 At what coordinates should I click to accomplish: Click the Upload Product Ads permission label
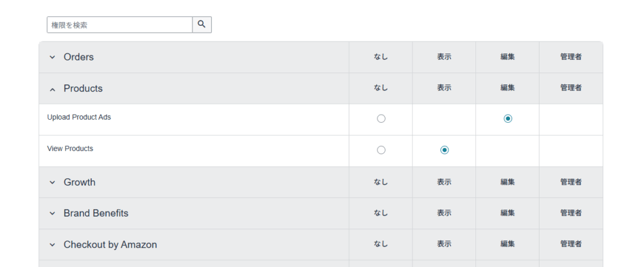[79, 117]
